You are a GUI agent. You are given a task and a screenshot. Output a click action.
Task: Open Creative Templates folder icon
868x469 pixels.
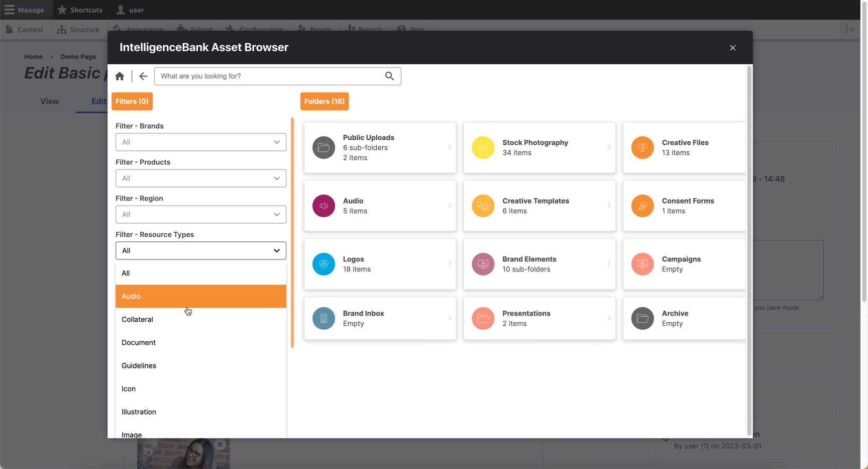(483, 206)
